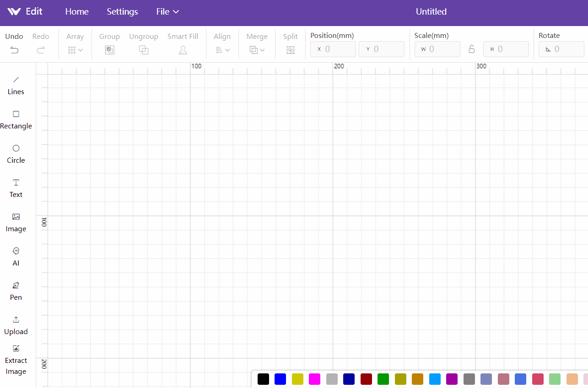Click the Y position input field
Screen dimensions: 588x388
(x=382, y=49)
